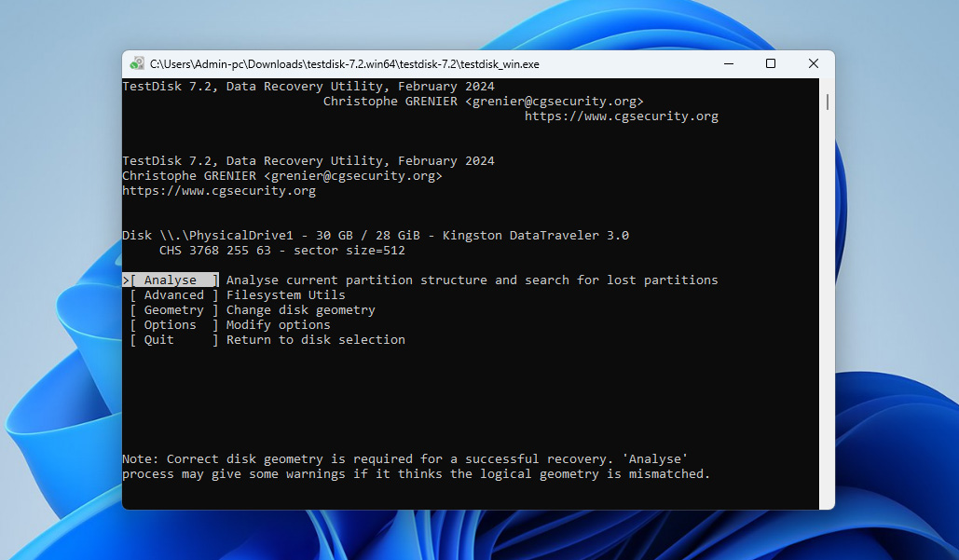Click the console's vertical scrollbar thumb
The width and height of the screenshot is (959, 560).
coord(827,102)
